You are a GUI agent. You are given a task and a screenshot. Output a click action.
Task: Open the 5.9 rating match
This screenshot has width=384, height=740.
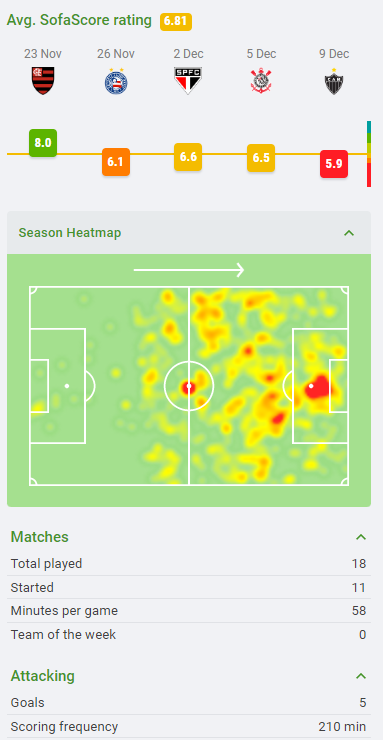(334, 164)
